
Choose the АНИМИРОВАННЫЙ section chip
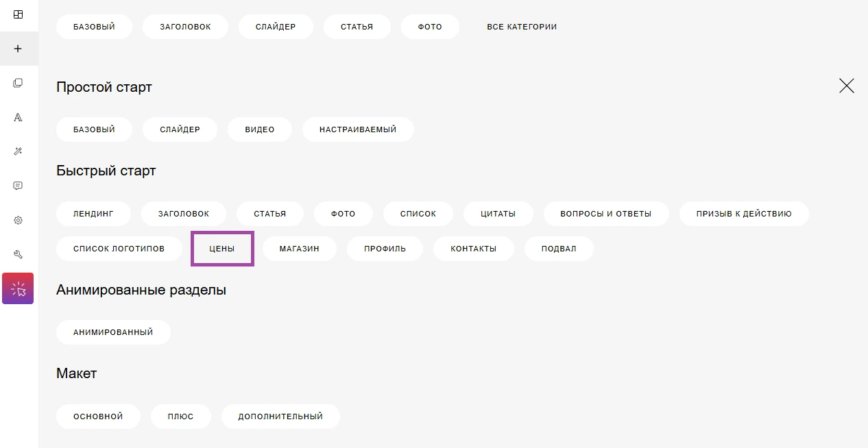[x=113, y=332]
